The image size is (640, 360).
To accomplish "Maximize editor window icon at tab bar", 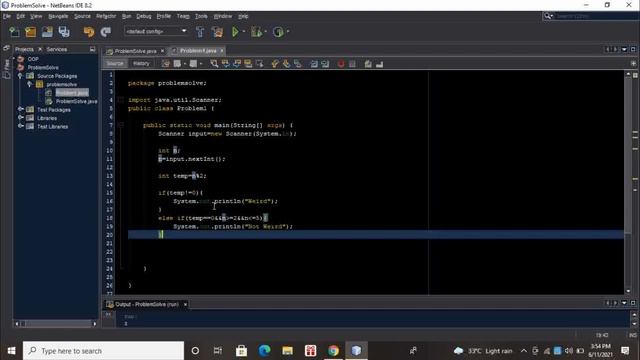I will [633, 49].
